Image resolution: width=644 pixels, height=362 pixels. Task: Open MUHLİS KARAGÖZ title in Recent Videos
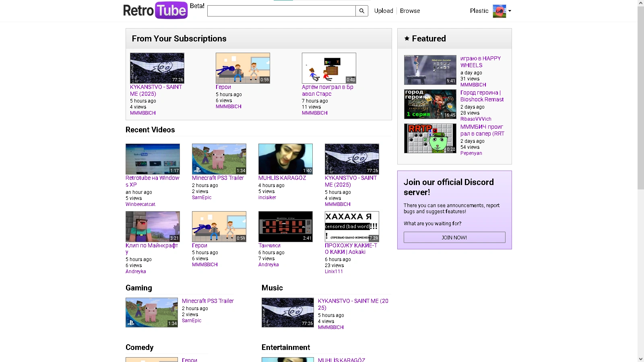tap(282, 178)
